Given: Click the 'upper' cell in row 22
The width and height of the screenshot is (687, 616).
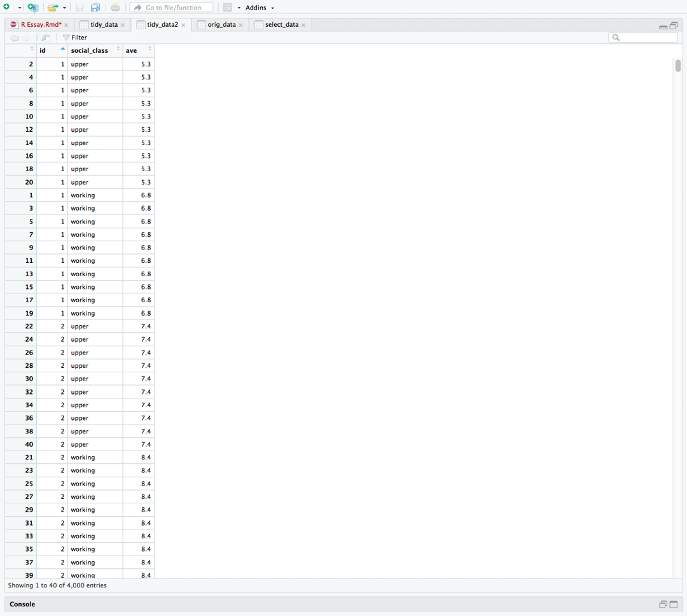Looking at the screenshot, I should point(95,326).
